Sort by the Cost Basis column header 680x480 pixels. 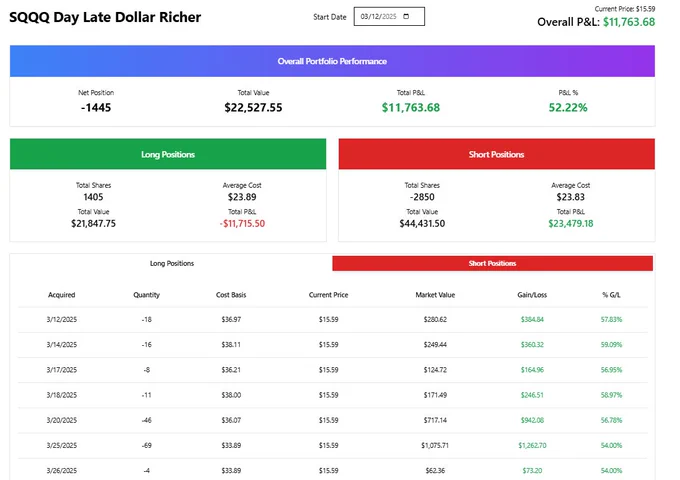click(231, 295)
